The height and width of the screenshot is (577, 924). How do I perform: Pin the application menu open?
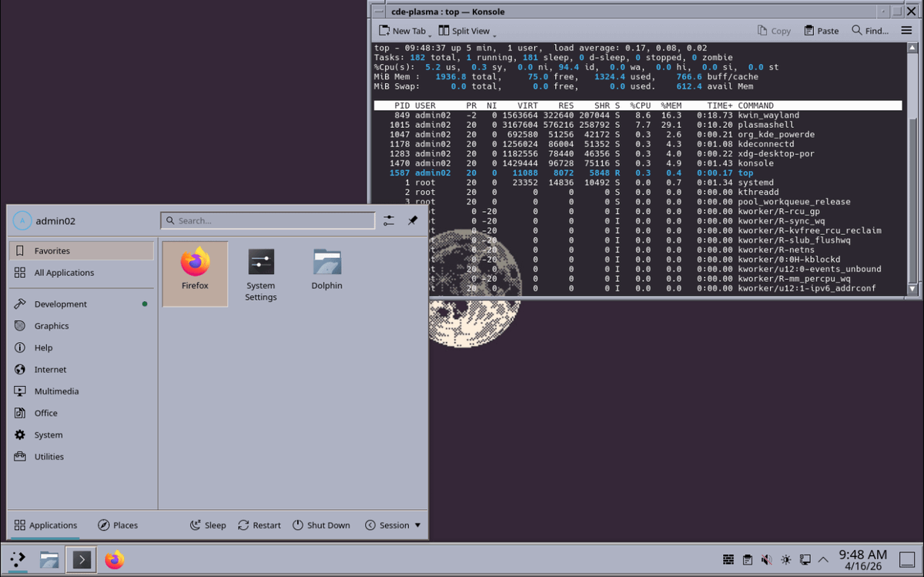click(412, 220)
